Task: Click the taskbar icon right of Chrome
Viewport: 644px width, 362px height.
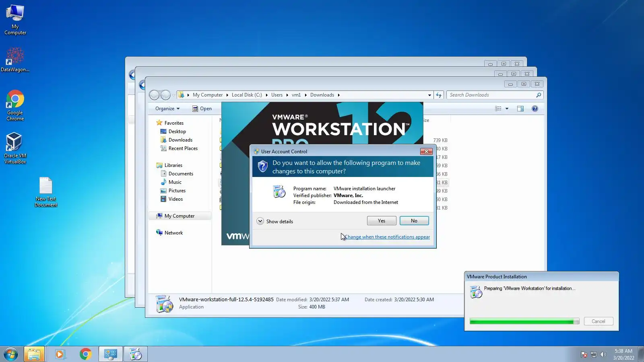Action: point(111,354)
